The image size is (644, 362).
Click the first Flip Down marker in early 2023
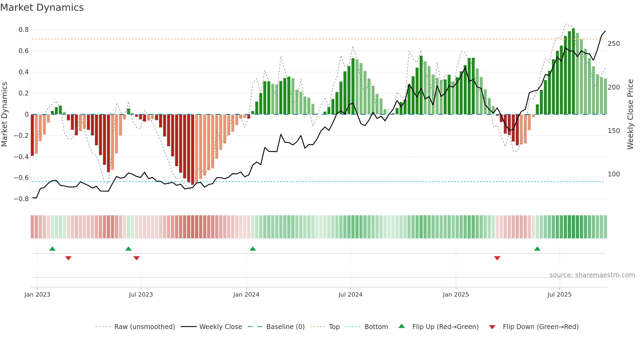coord(68,258)
